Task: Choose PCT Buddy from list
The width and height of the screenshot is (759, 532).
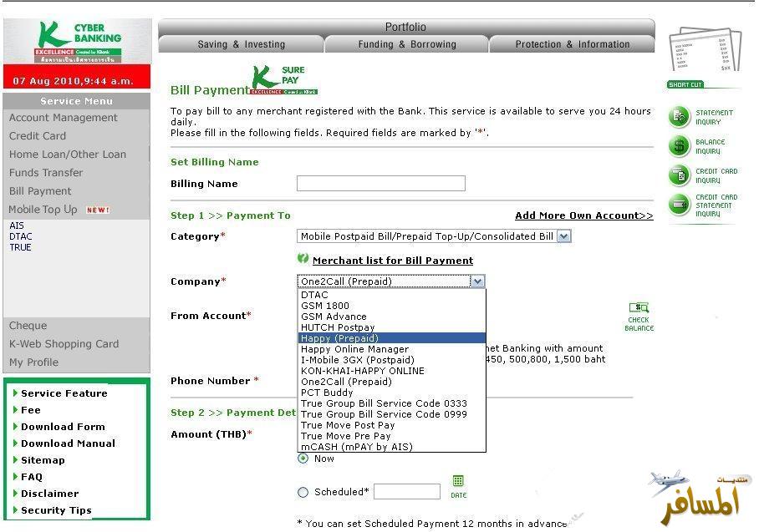Action: pyautogui.click(x=391, y=393)
